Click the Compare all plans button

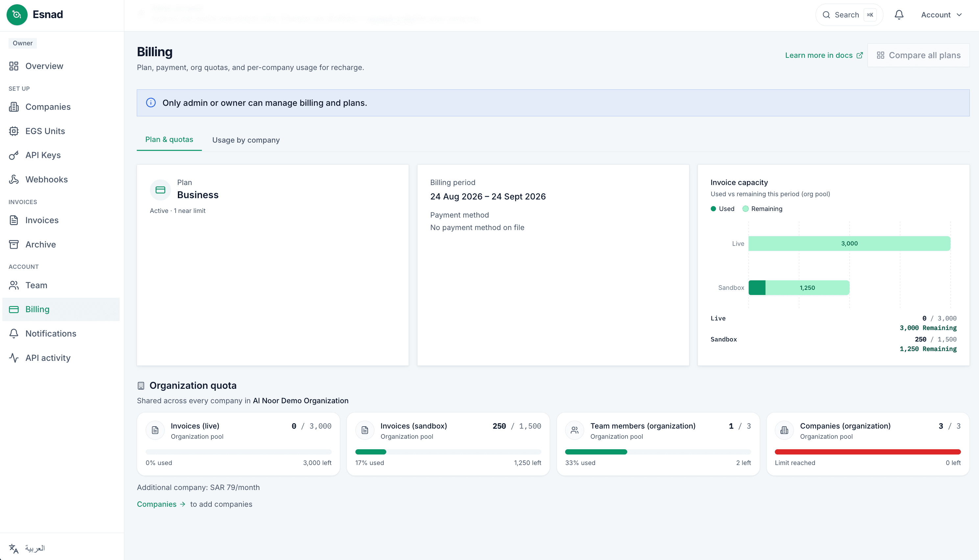(918, 56)
